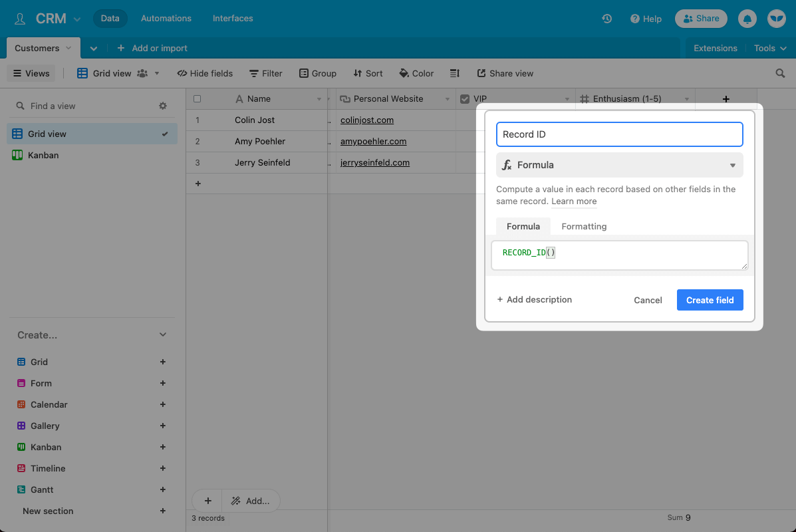Click the notifications bell icon

click(x=747, y=19)
